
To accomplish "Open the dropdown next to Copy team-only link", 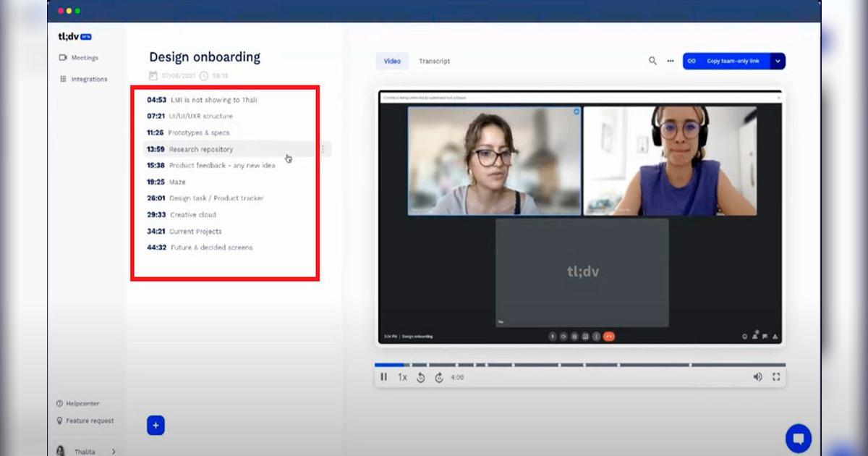I will pos(776,61).
